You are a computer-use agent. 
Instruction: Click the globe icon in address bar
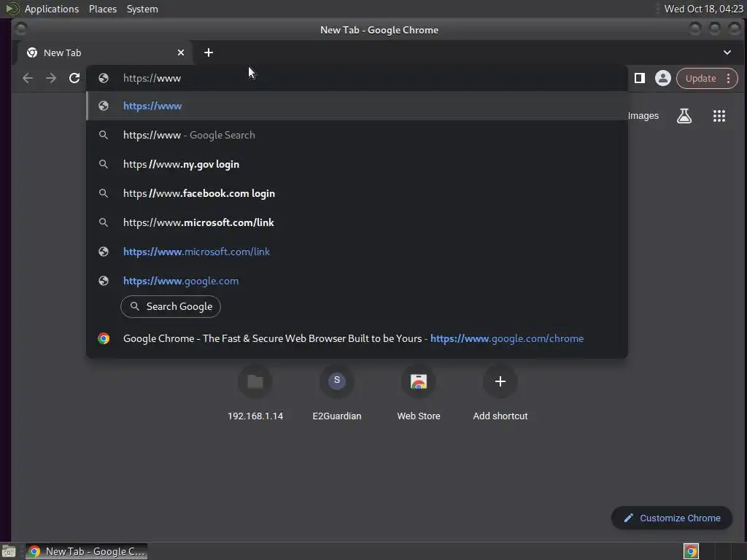pos(104,78)
